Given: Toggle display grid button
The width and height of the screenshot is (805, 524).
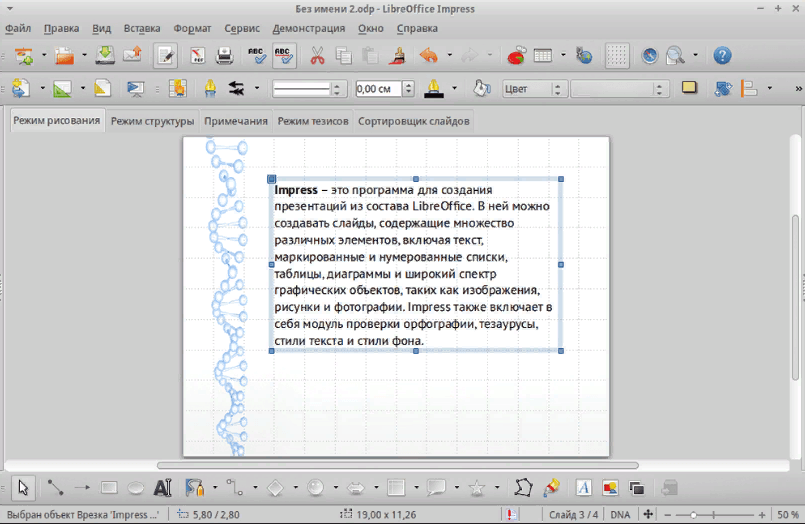Looking at the screenshot, I should [x=617, y=55].
